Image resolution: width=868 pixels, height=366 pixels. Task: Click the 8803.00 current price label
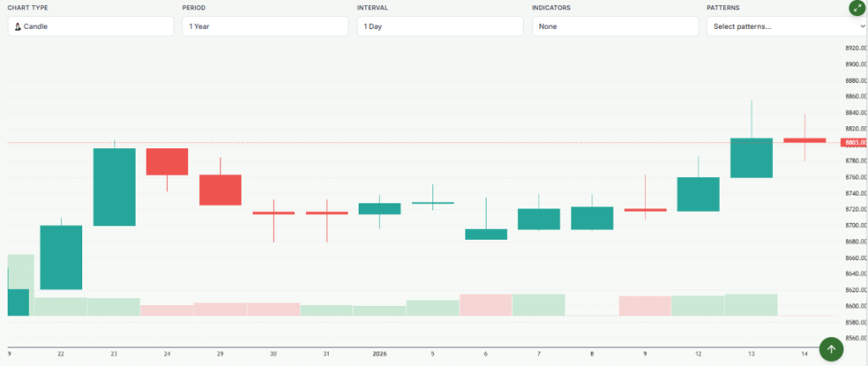[854, 143]
